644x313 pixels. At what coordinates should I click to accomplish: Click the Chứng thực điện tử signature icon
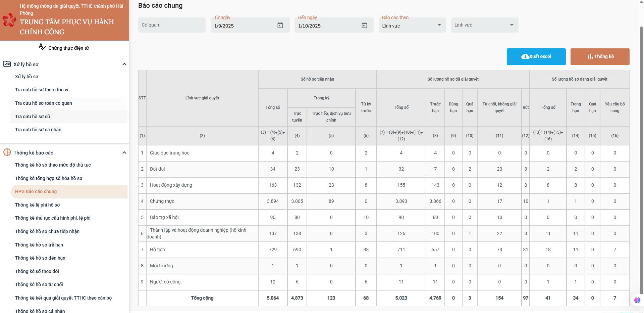42,47
